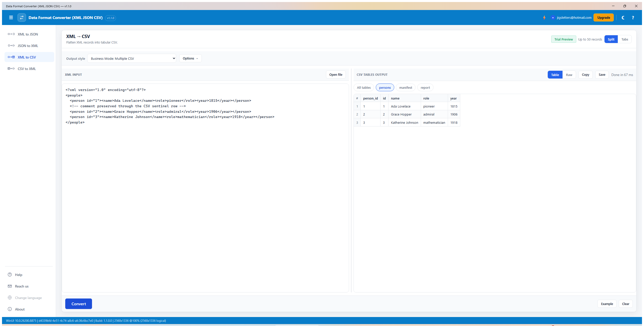This screenshot has width=644, height=326.
Task: Click the Ada Lovelace cell
Action: point(404,106)
